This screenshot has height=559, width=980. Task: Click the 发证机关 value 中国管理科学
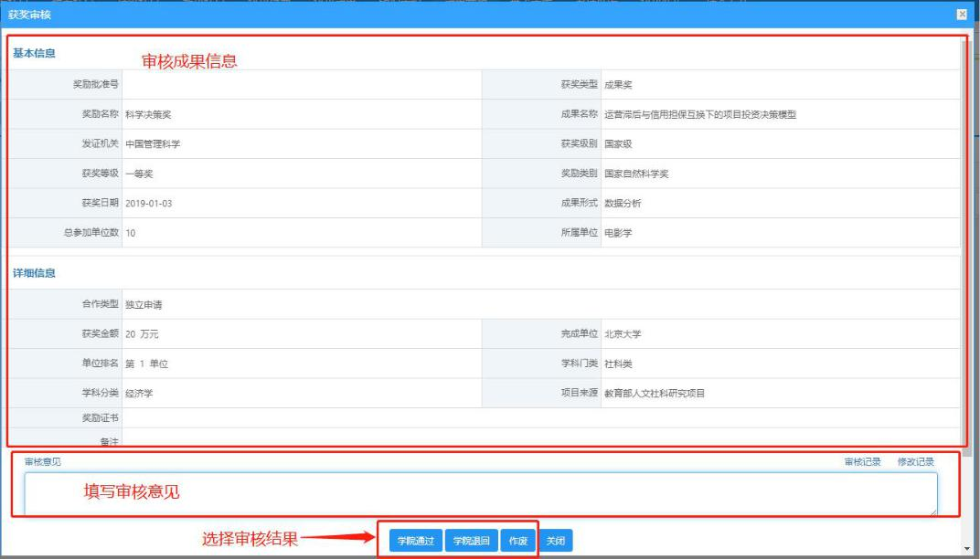(x=153, y=144)
